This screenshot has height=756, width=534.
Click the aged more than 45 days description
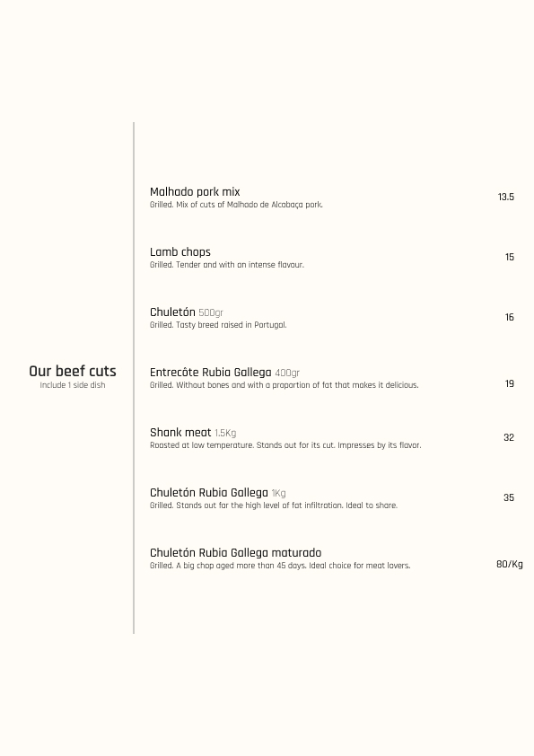point(280,566)
